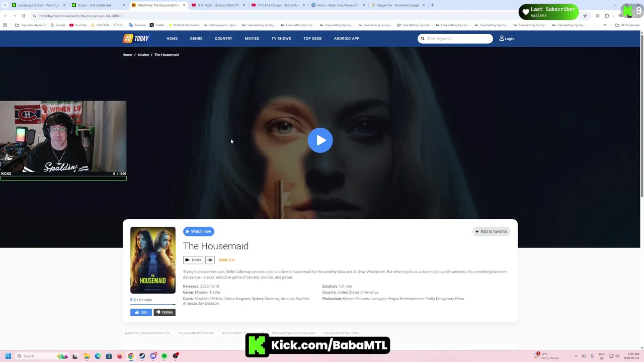
Task: Open the bookmarks apps grid icon
Action: (x=5, y=25)
